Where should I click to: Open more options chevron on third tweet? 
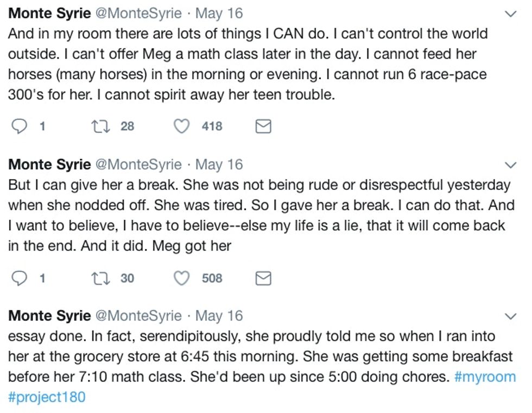pyautogui.click(x=510, y=316)
